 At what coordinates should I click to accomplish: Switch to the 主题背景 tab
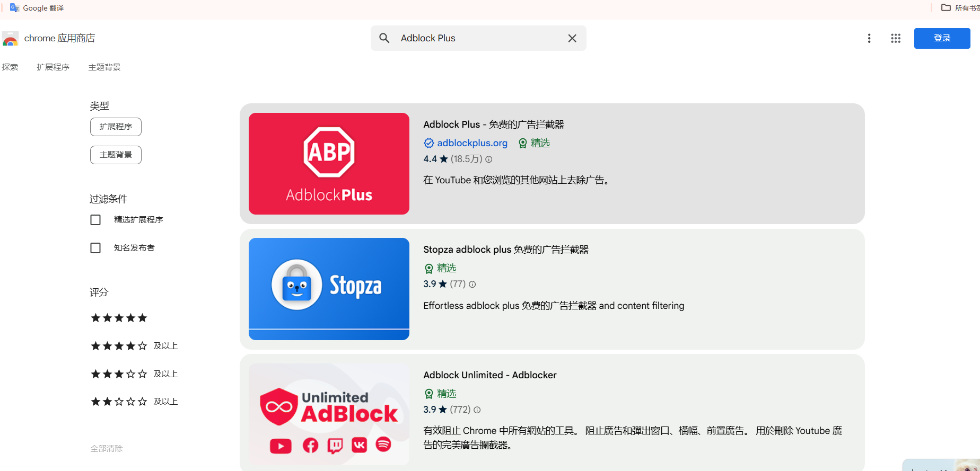104,67
